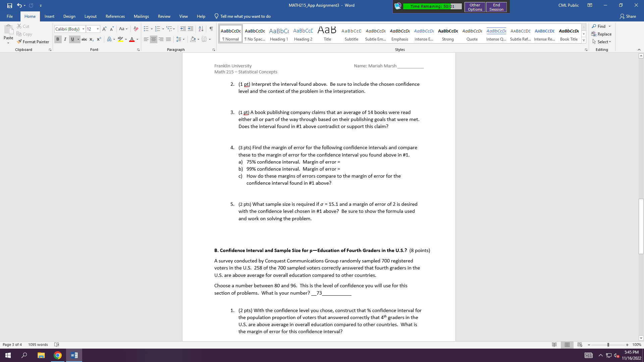Screen dimensions: 644x362
Task: Select the Cut icon in Clipboard group
Action: click(19, 26)
